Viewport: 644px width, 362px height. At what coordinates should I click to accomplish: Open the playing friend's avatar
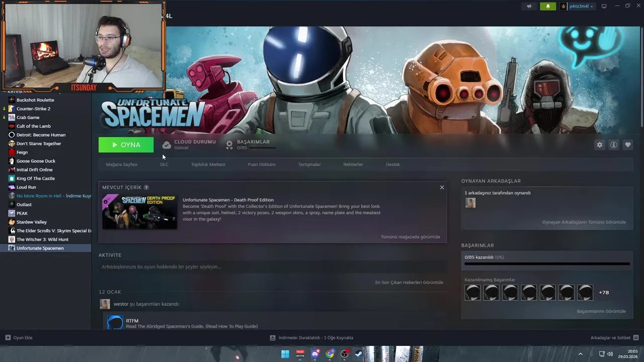[x=470, y=203]
